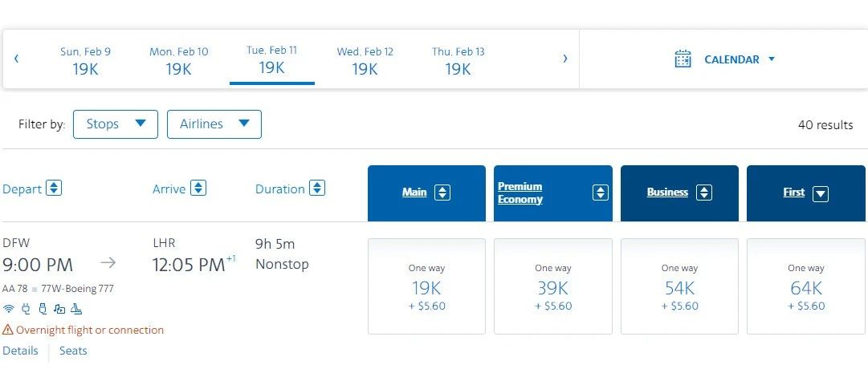Open the Airlines filter dropdown
Image resolution: width=868 pixels, height=369 pixels.
pos(214,124)
